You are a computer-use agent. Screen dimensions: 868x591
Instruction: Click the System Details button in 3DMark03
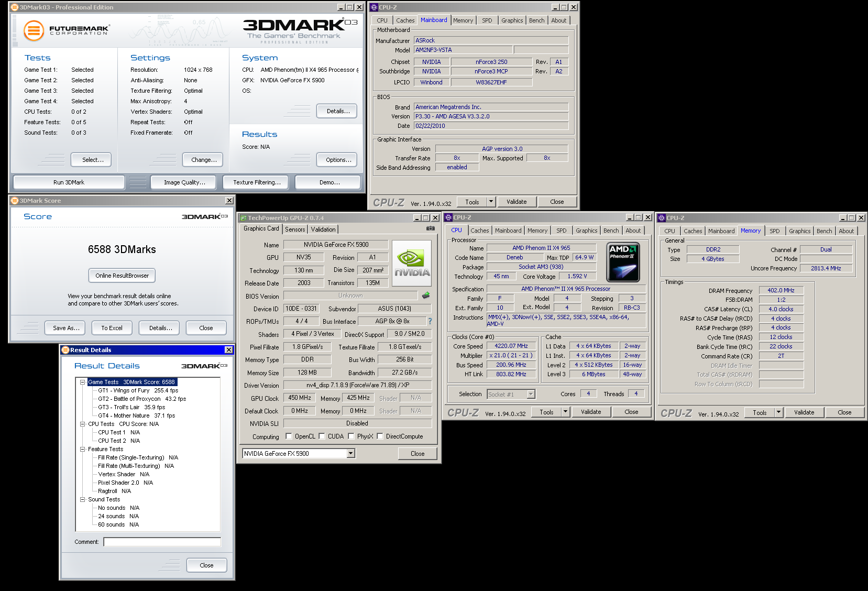pos(338,111)
